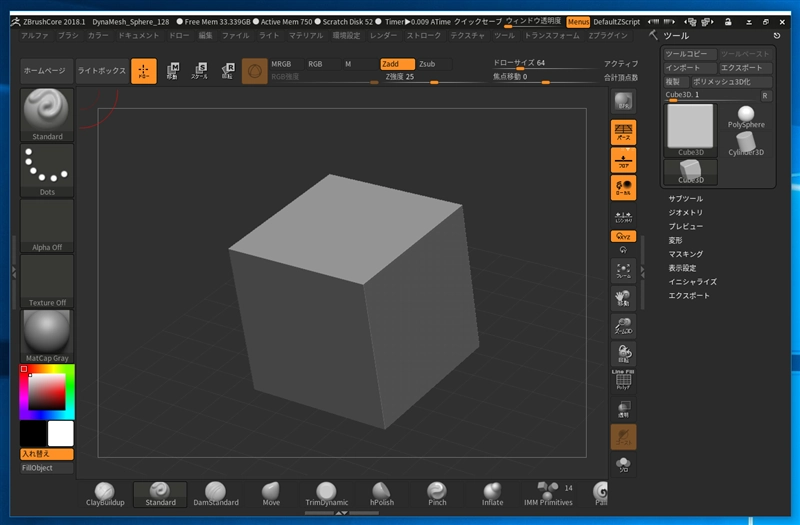Select the Pinch brush
This screenshot has height=525, width=800.
pyautogui.click(x=437, y=494)
